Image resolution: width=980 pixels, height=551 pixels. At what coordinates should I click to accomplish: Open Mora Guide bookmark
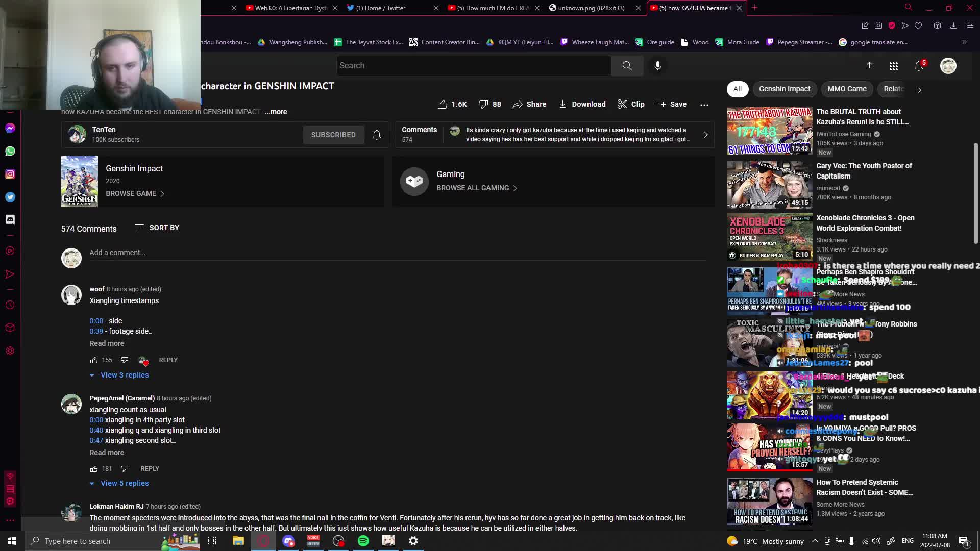coord(738,42)
